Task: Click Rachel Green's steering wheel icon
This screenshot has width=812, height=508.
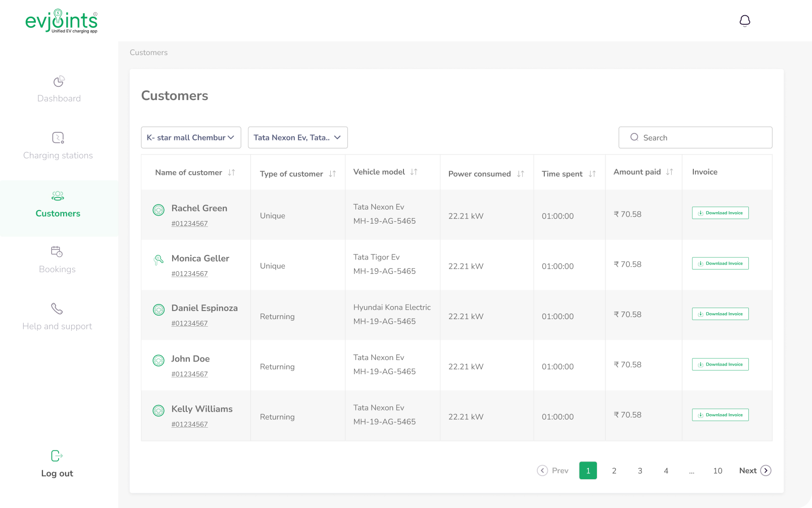Action: point(159,210)
